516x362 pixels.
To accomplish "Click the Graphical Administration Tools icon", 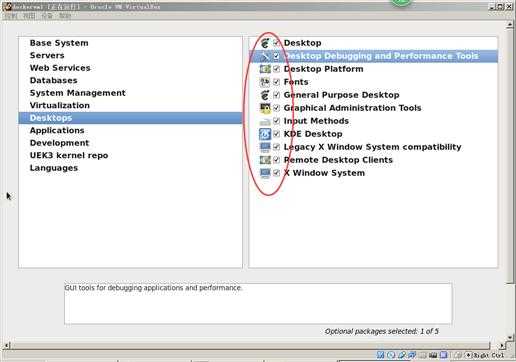I will tap(265, 108).
